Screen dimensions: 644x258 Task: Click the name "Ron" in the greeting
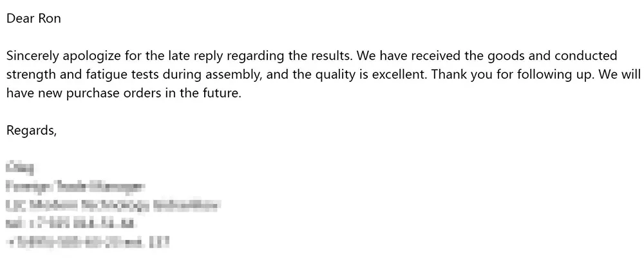[50, 19]
